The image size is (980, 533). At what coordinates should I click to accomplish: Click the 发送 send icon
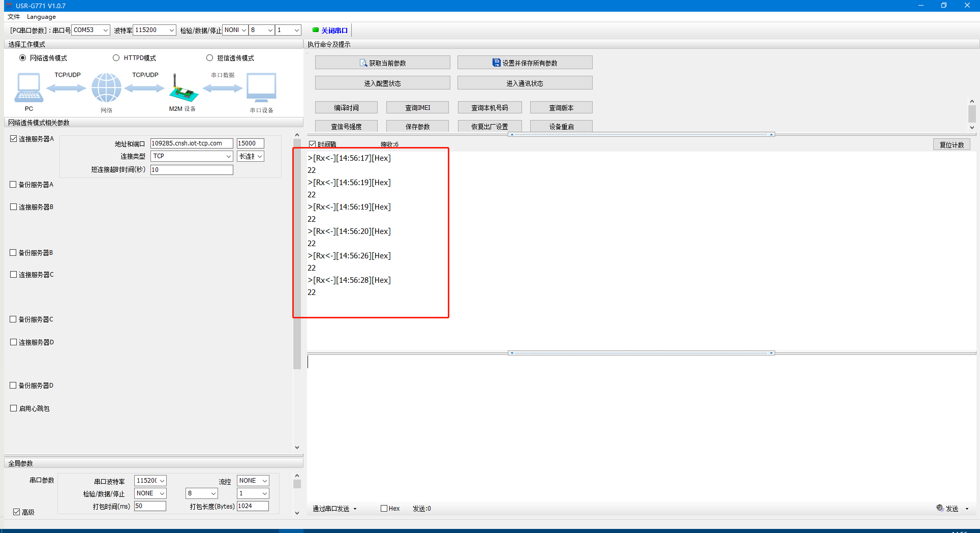tap(940, 508)
